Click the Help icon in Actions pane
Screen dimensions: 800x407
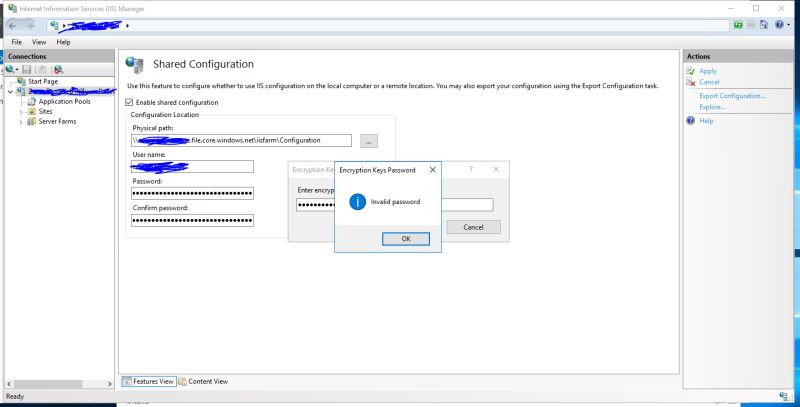point(690,121)
